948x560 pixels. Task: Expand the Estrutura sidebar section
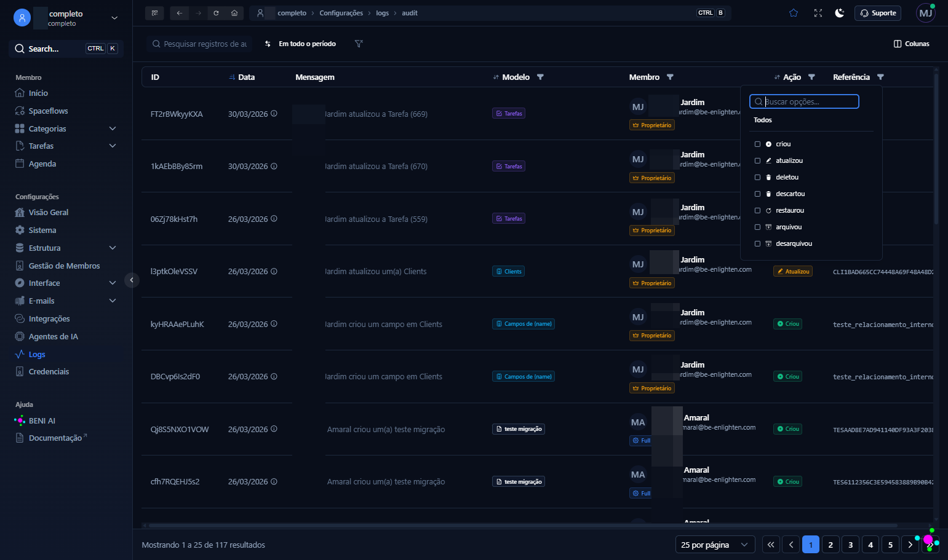[113, 248]
